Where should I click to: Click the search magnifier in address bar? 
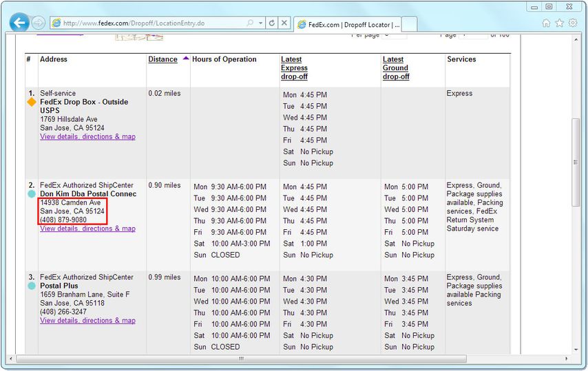(x=250, y=23)
